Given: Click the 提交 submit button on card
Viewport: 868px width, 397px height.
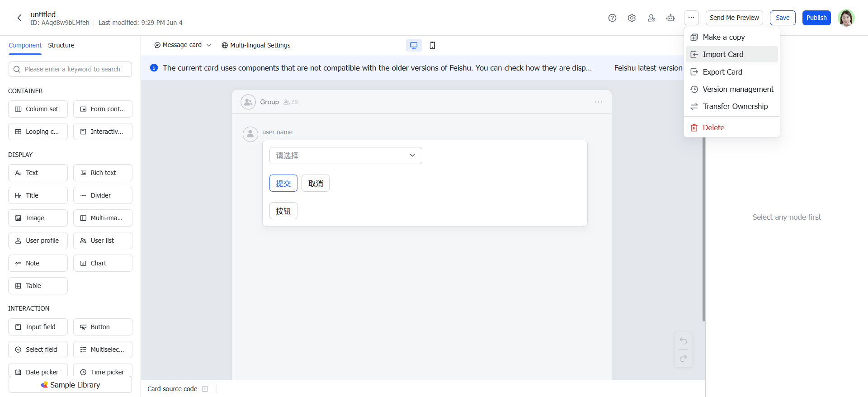Looking at the screenshot, I should pos(283,183).
